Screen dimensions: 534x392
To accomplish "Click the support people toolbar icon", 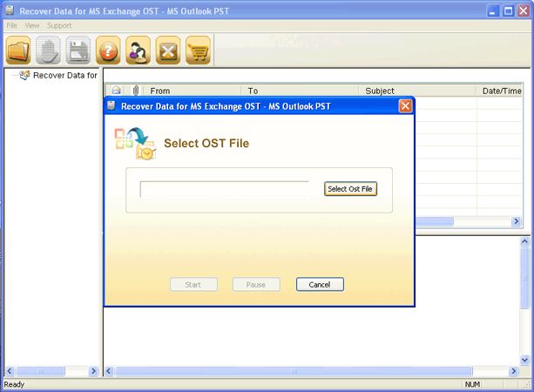I will point(139,51).
